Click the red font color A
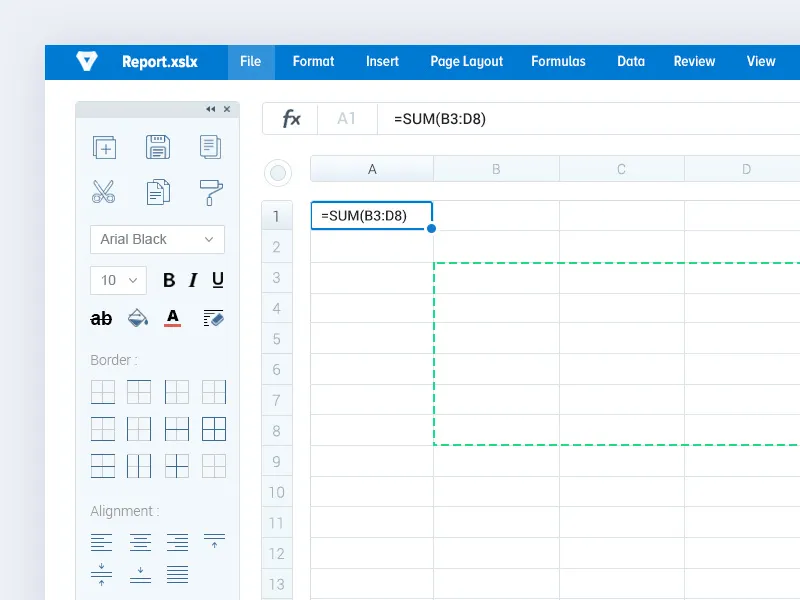Viewport: 800px width, 600px height. pyautogui.click(x=173, y=318)
